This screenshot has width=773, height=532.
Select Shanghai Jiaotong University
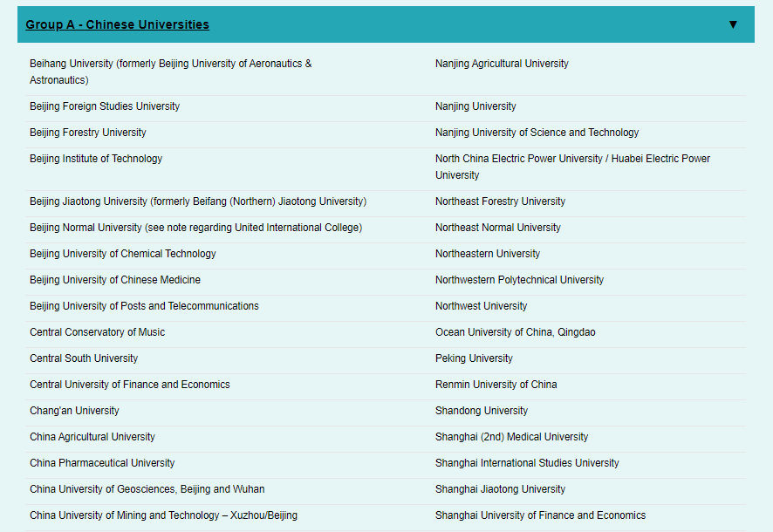[500, 489]
